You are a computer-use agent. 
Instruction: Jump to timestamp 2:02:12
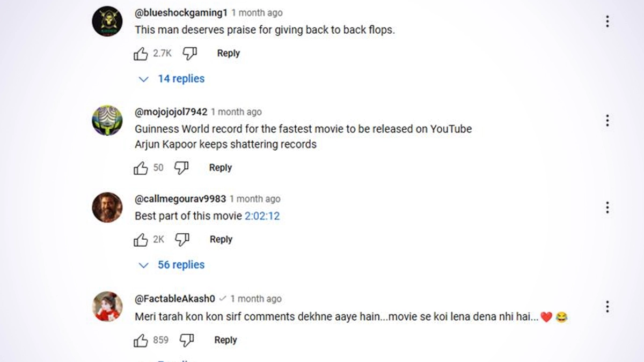pyautogui.click(x=262, y=216)
